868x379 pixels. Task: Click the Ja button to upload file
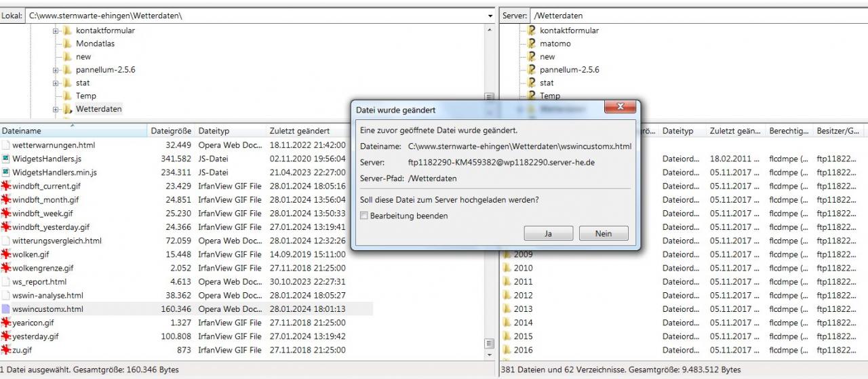point(548,233)
